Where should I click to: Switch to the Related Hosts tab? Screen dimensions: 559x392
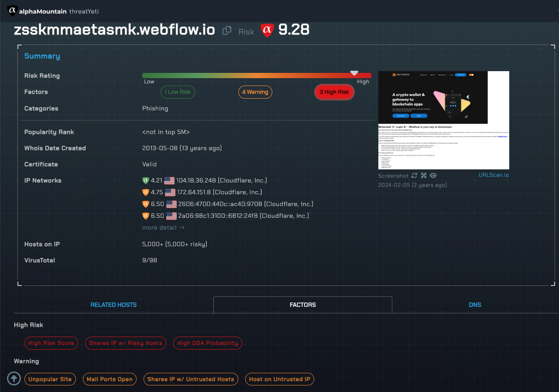point(113,305)
